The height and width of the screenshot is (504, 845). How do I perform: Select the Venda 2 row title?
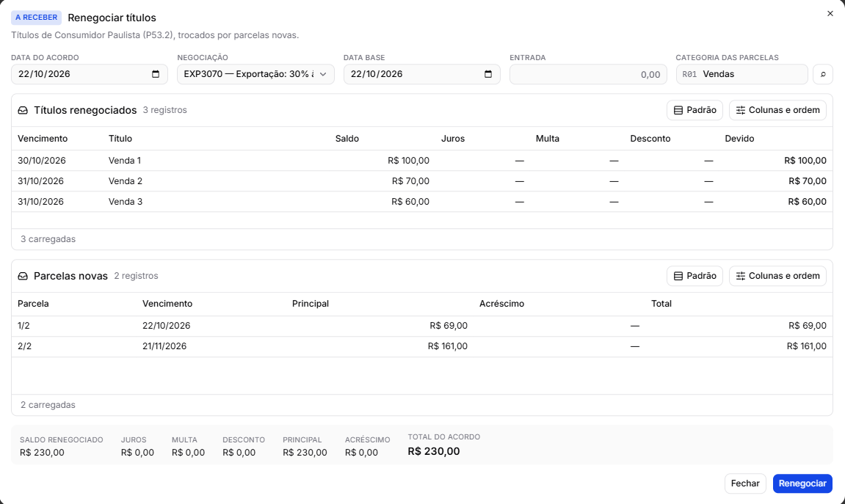(126, 181)
